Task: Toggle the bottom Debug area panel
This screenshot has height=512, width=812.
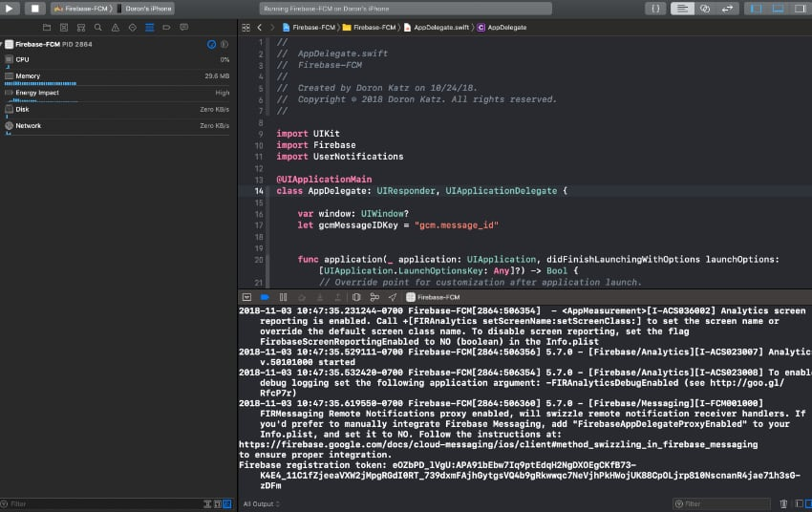Action: point(778,9)
